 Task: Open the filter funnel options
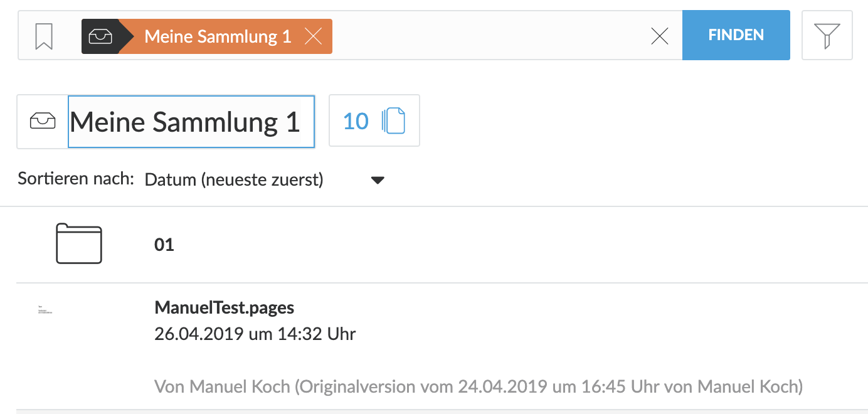tap(827, 35)
